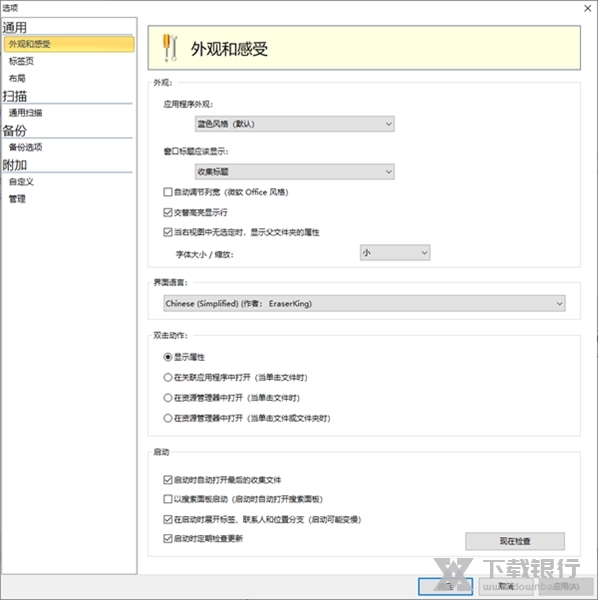The image size is (598, 600).
Task: Open the 管理 settings page
Action: 17,199
